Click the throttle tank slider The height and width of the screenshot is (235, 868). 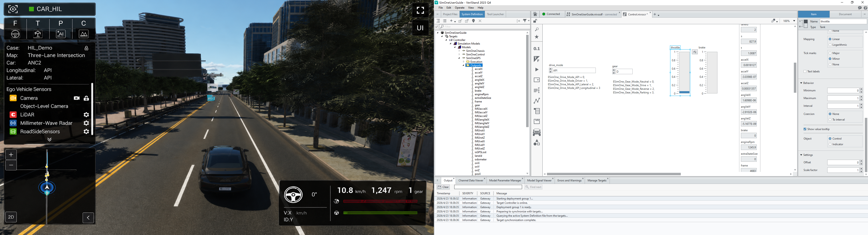(x=684, y=72)
